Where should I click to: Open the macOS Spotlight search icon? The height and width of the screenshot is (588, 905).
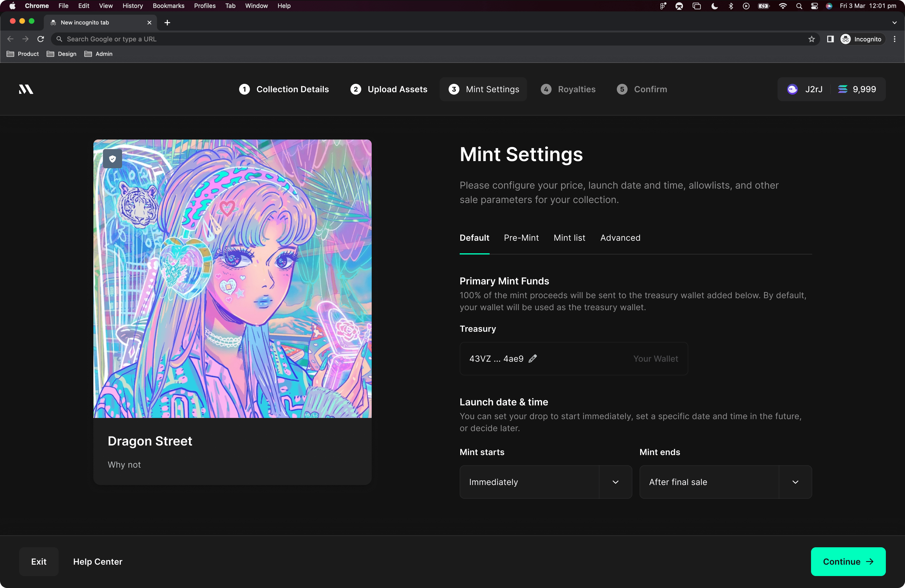pyautogui.click(x=799, y=6)
